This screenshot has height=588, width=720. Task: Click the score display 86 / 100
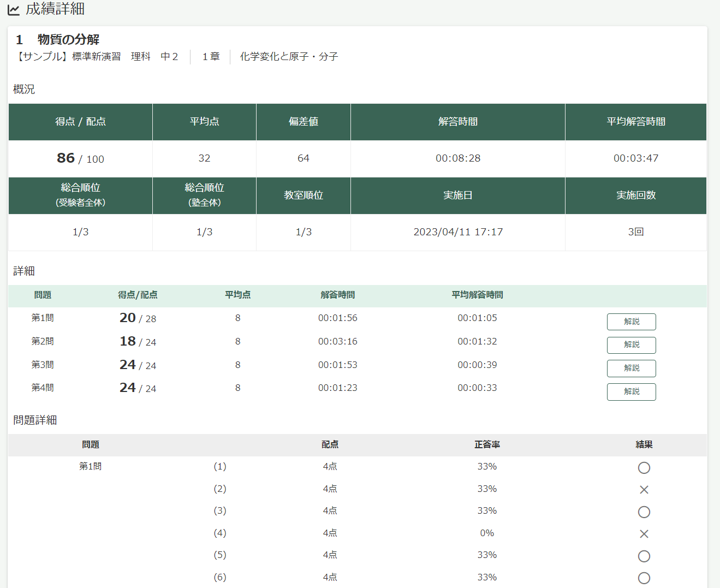tap(80, 158)
